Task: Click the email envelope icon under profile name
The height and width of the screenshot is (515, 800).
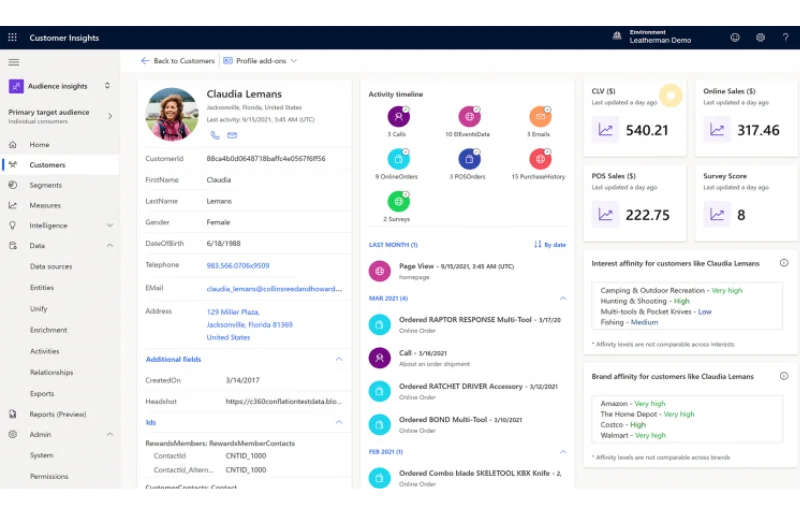Action: (232, 135)
